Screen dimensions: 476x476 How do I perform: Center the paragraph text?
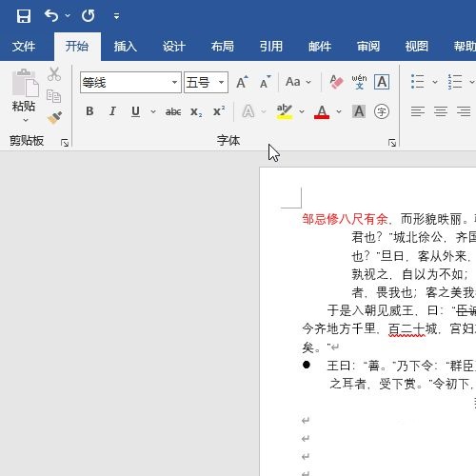tap(441, 111)
